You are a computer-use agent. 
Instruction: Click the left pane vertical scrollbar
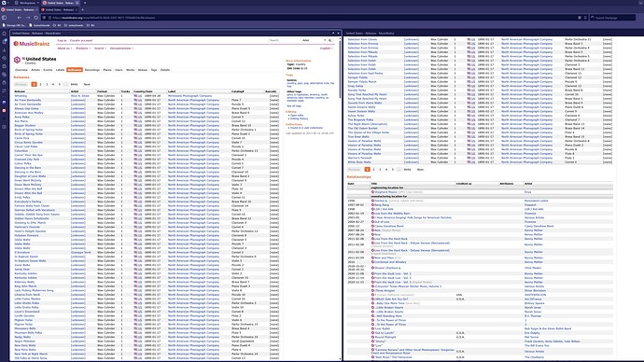[x=340, y=70]
